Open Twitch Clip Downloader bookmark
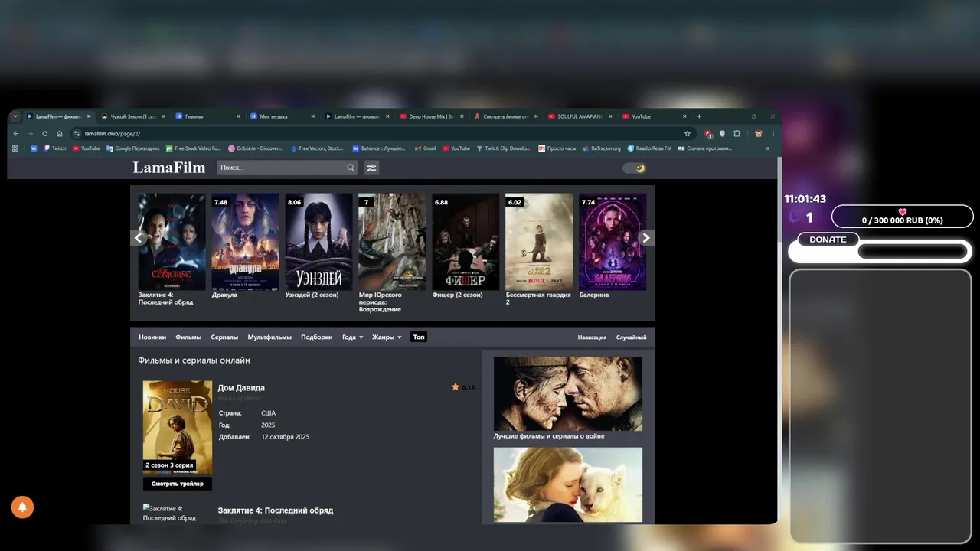 [503, 148]
